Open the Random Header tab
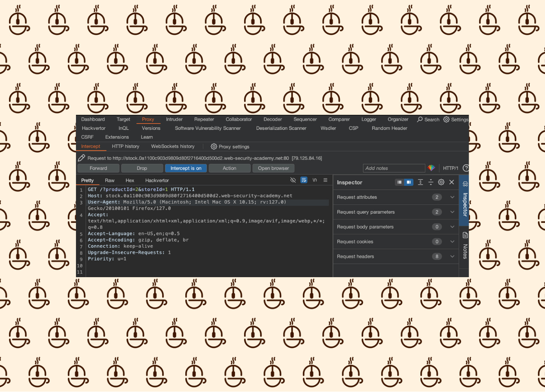 coord(389,128)
